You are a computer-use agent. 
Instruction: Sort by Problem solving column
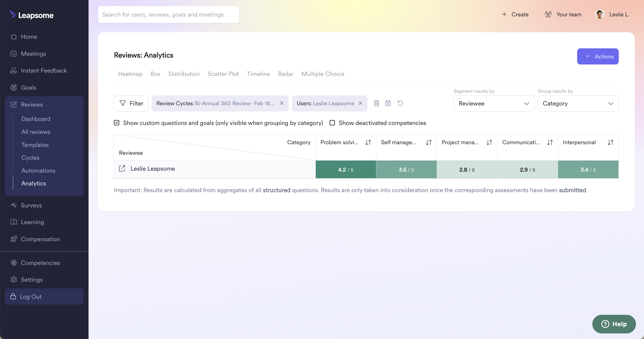click(368, 142)
